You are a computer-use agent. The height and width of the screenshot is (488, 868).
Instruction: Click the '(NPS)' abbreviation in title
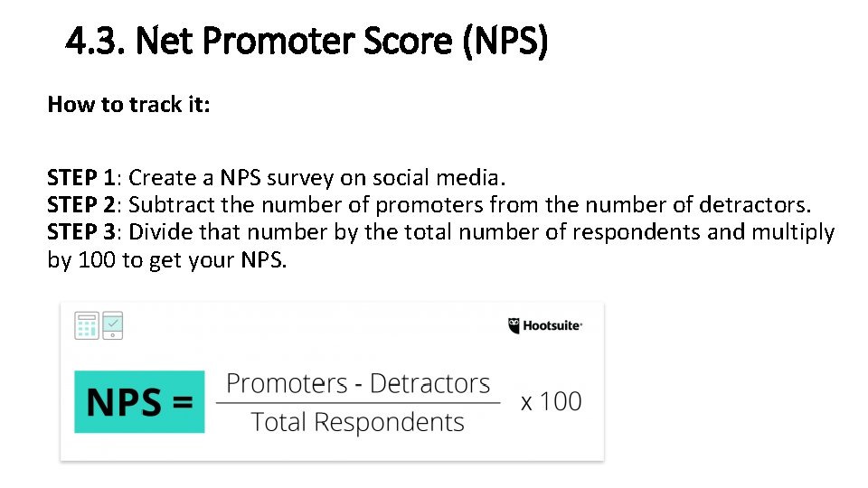pyautogui.click(x=505, y=42)
